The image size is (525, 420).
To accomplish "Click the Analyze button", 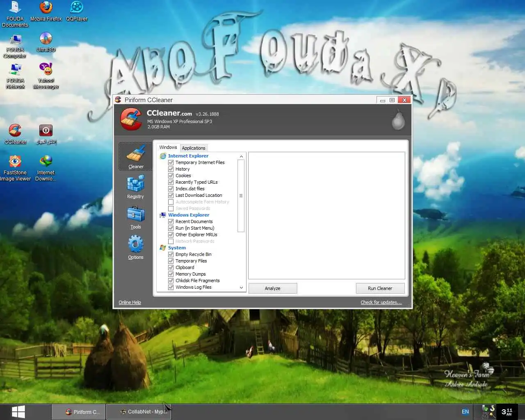I will pos(273,288).
